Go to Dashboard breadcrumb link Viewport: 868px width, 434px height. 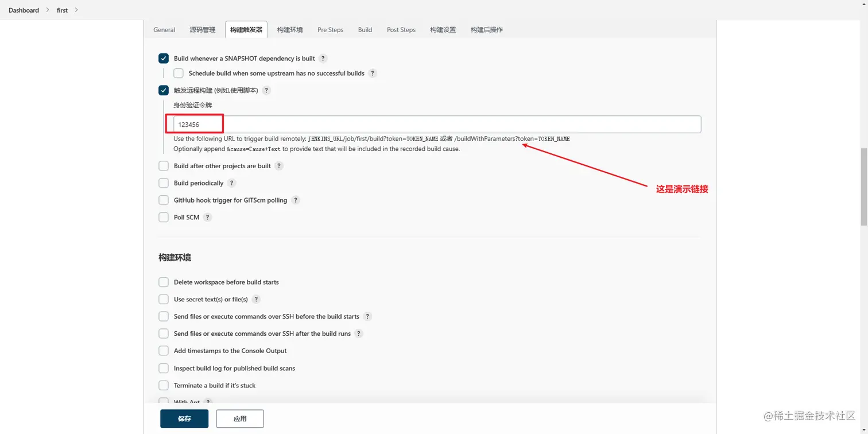coord(24,10)
